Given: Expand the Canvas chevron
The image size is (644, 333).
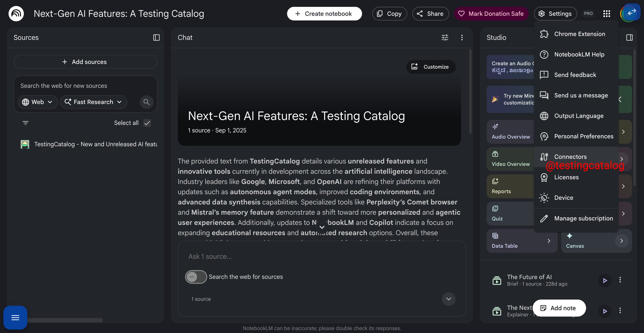Looking at the screenshot, I should click(622, 241).
